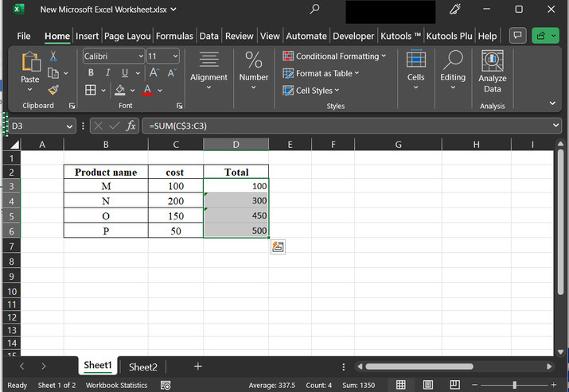Toggle Bold formatting
This screenshot has height=392, width=569.
pos(91,73)
